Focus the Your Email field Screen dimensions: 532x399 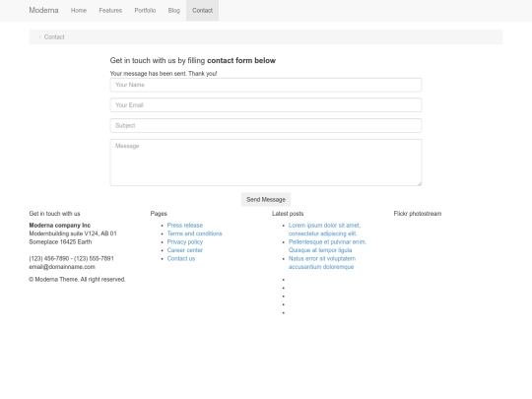(x=266, y=105)
